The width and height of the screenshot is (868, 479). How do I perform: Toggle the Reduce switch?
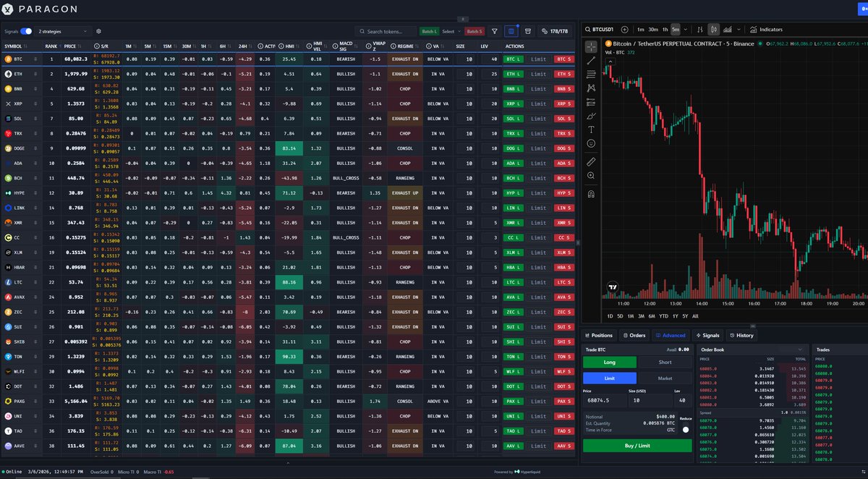click(x=685, y=430)
